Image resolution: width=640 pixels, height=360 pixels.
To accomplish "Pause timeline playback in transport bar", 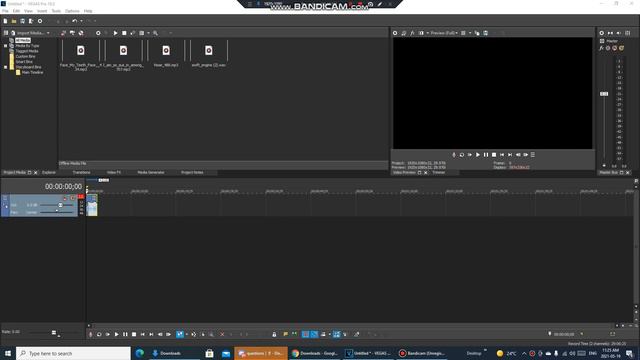I will [x=125, y=334].
